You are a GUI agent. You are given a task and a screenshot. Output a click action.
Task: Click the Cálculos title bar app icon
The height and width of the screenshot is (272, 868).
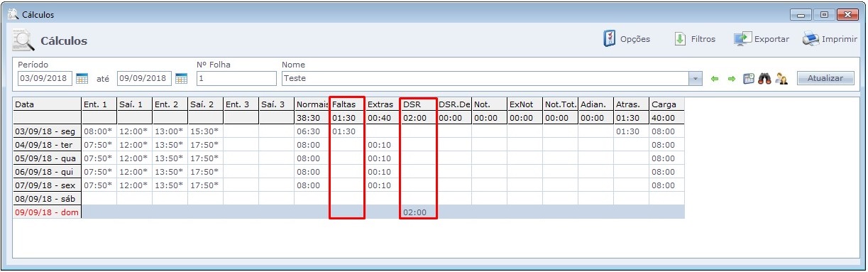13,14
